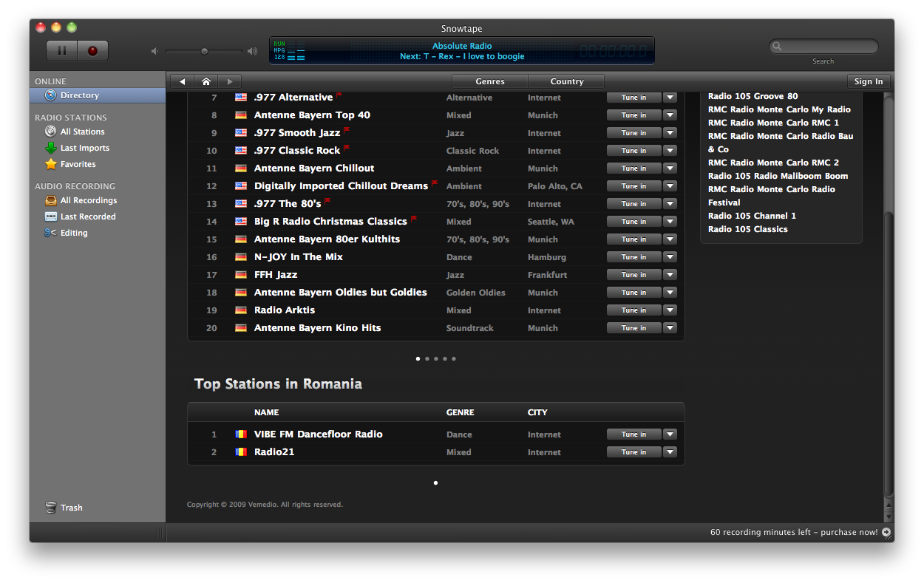Viewport: 924px width, 583px height.
Task: Go back with the left arrow button
Action: click(182, 81)
